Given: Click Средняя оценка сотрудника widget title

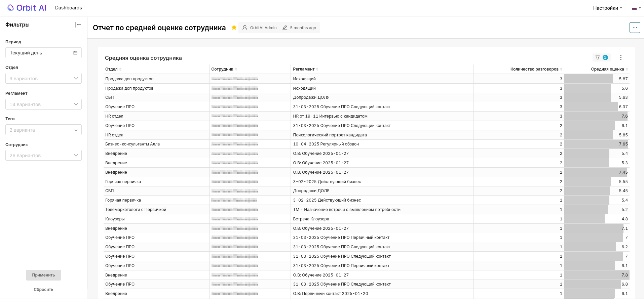Looking at the screenshot, I should [143, 58].
